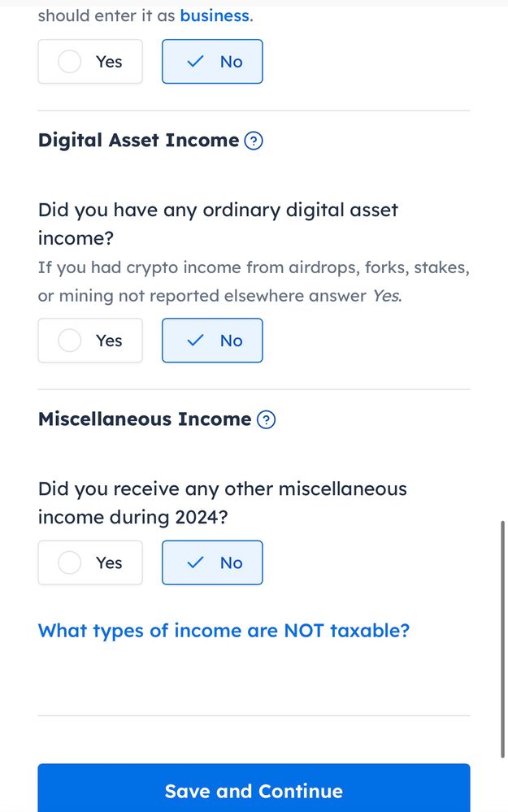508x812 pixels.
Task: Click the checkmark in the business question's No option
Action: (x=195, y=62)
